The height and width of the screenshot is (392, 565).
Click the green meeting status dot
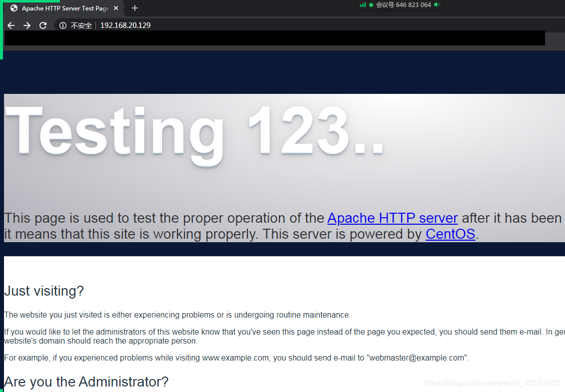371,4
